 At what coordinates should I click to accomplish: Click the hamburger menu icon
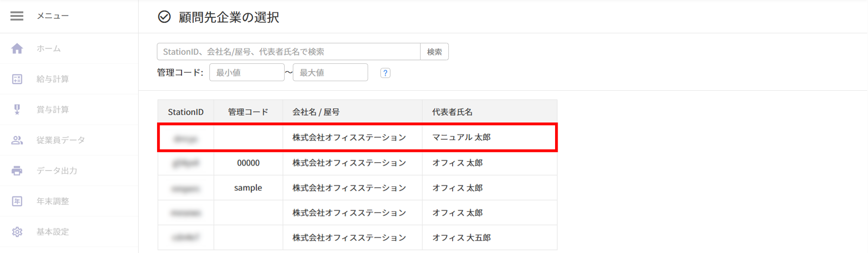[x=17, y=16]
